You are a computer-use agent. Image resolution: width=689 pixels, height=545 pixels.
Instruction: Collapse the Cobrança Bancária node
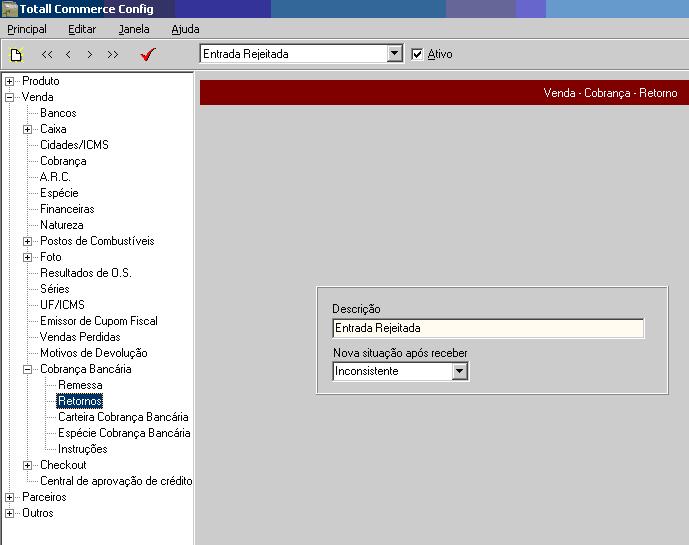(x=28, y=369)
